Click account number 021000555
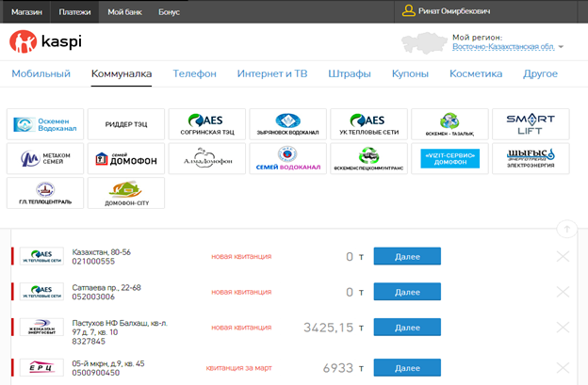Image resolution: width=588 pixels, height=385 pixels. [x=93, y=262]
